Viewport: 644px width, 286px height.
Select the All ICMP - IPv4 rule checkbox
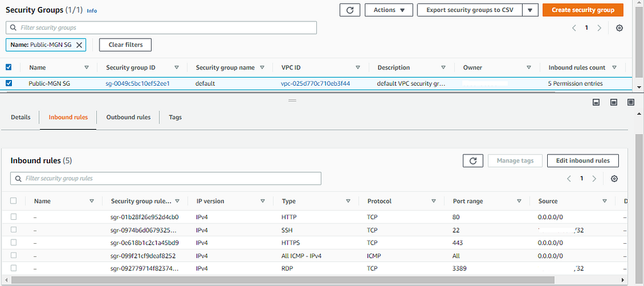coord(14,255)
